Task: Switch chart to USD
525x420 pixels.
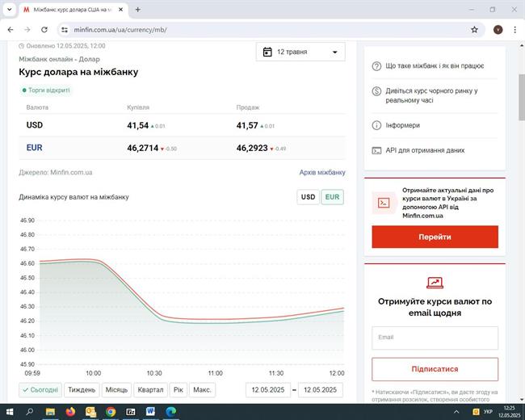Action: pyautogui.click(x=308, y=197)
